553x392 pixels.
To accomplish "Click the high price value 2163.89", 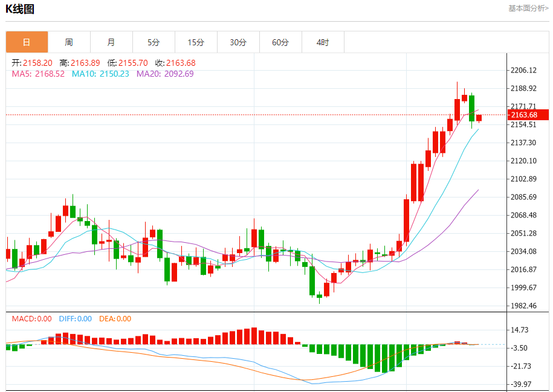I will [85, 63].
